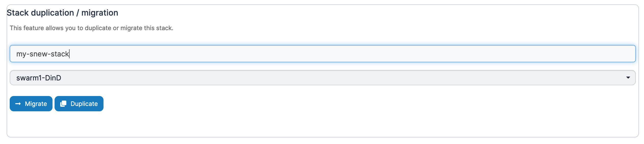Focus the stack name input field
This screenshot has height=144, width=644.
coord(323,54)
